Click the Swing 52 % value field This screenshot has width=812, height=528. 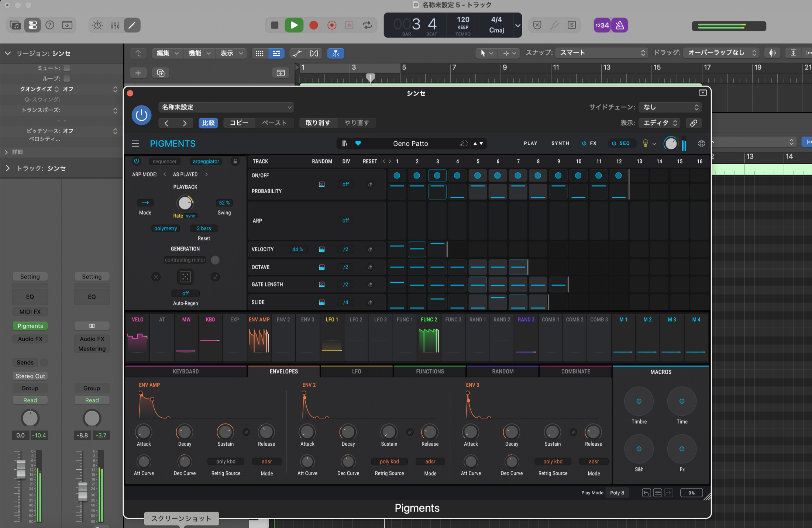coord(224,203)
